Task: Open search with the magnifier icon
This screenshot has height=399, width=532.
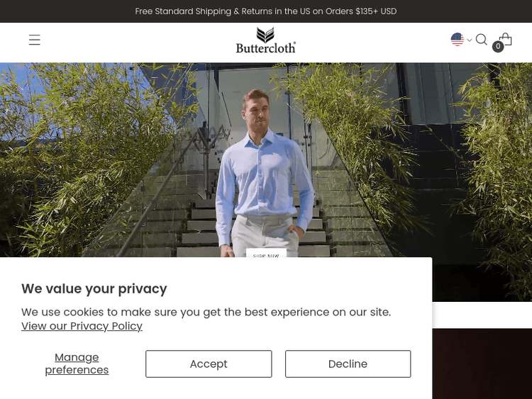Action: pyautogui.click(x=481, y=39)
